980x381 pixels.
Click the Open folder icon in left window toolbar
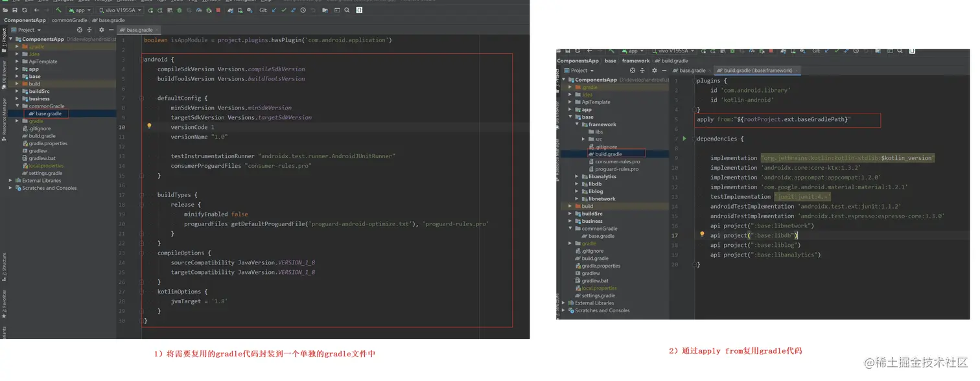(5, 10)
